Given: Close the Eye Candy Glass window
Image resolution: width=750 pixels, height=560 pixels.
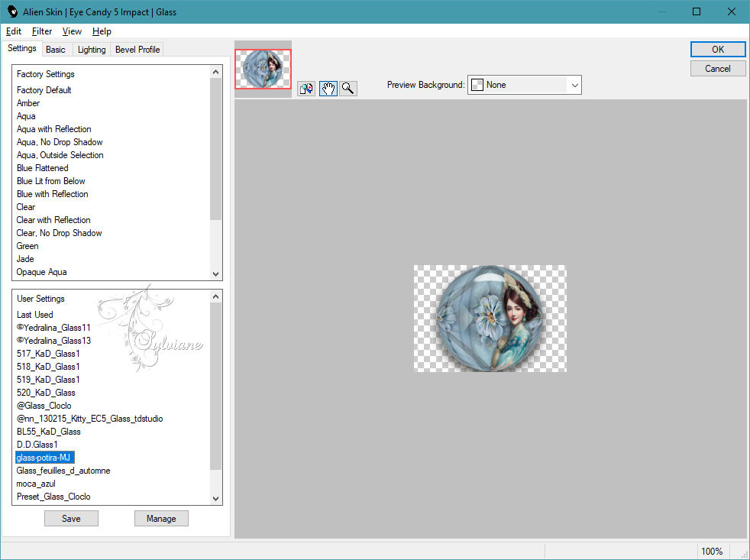Looking at the screenshot, I should [732, 11].
